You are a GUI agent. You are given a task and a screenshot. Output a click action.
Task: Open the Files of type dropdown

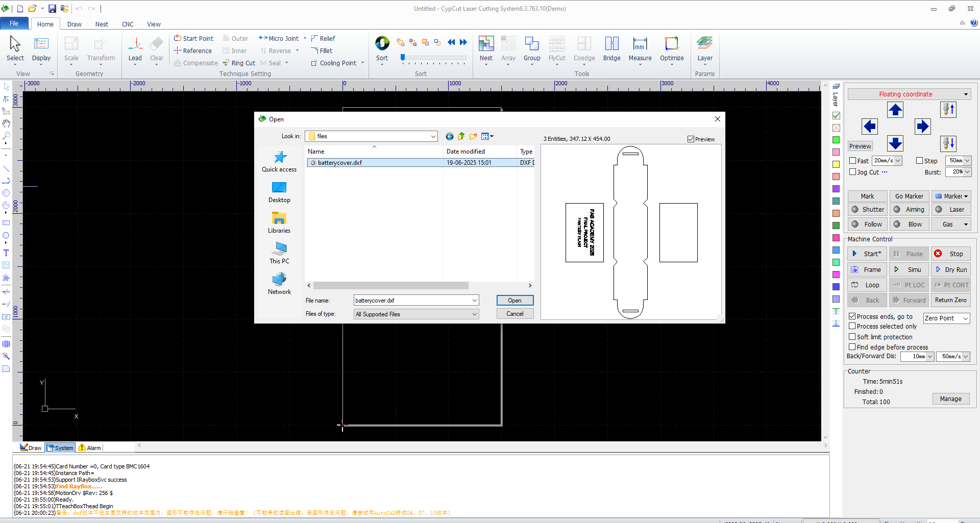[x=474, y=314]
